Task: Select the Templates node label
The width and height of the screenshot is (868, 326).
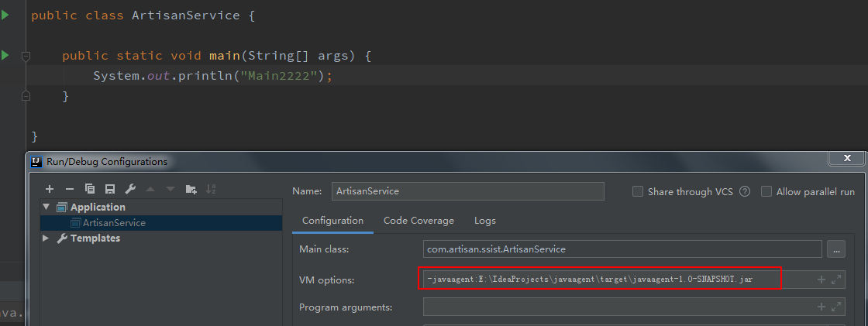Action: click(95, 238)
